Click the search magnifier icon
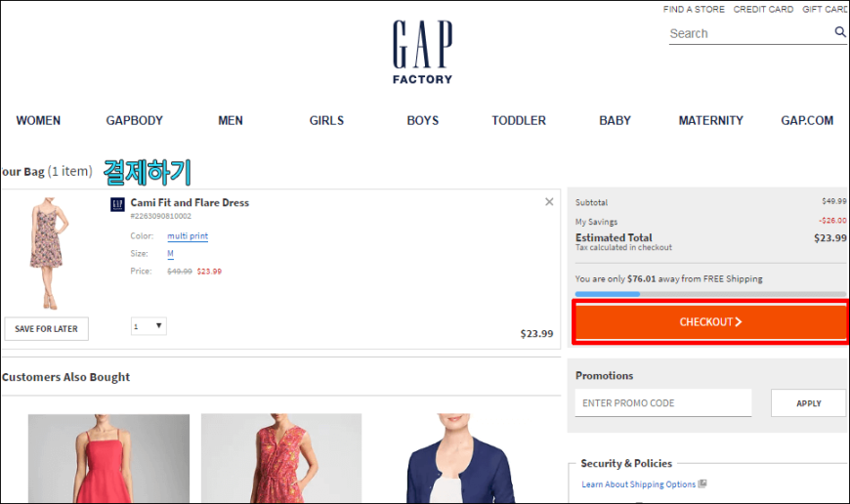The width and height of the screenshot is (850, 504). 839,32
